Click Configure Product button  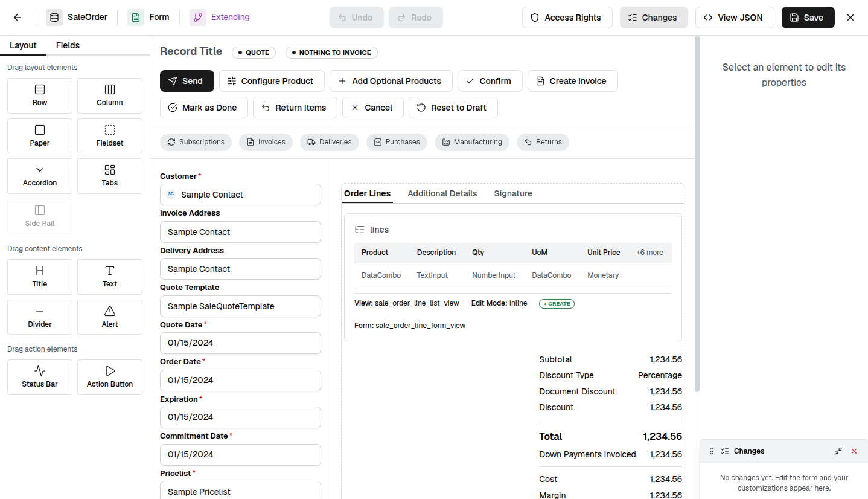[272, 81]
